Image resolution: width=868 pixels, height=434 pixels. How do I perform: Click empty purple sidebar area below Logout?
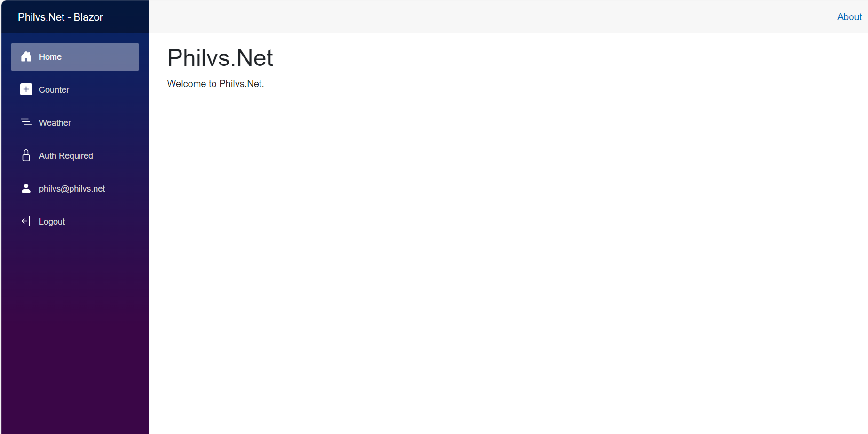click(75, 330)
